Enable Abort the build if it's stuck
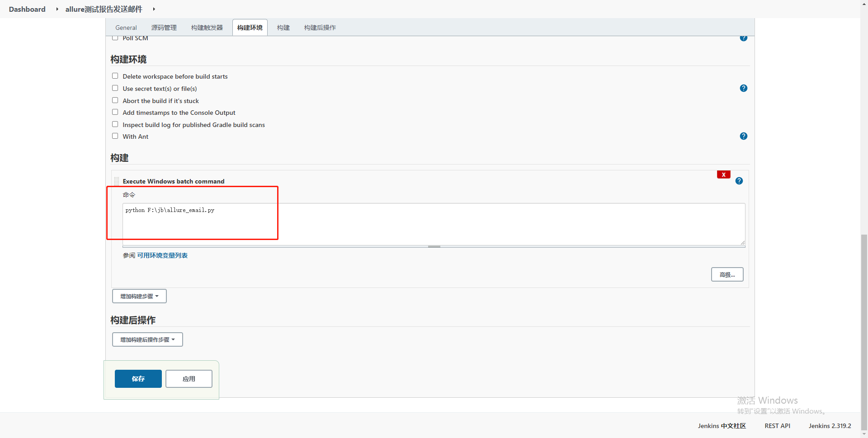The height and width of the screenshot is (438, 868). click(x=115, y=100)
